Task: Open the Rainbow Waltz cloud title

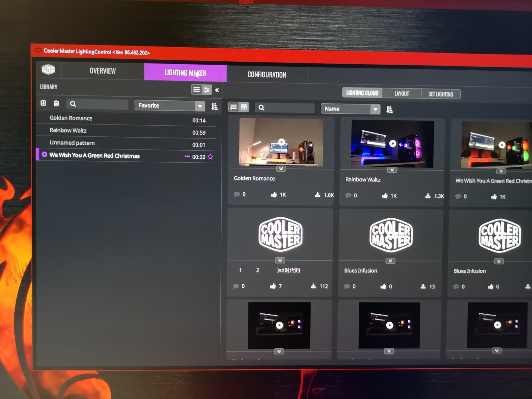Action: pos(363,180)
